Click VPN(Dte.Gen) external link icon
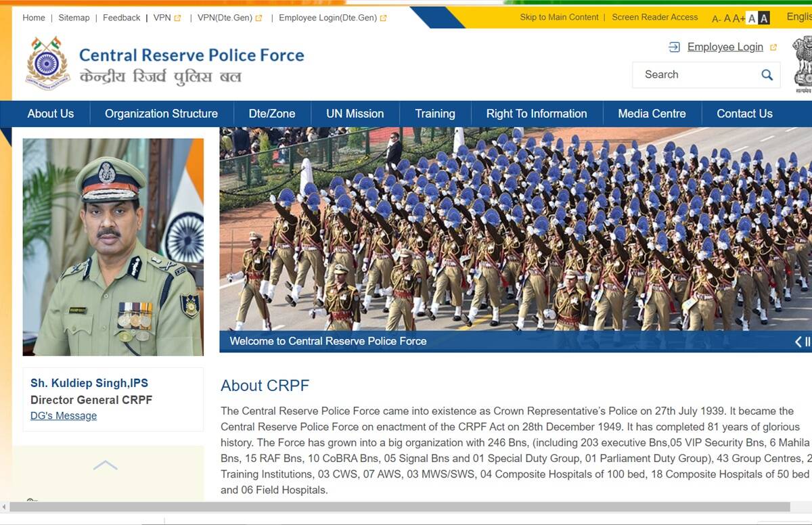The height and width of the screenshot is (525, 812). click(x=260, y=18)
